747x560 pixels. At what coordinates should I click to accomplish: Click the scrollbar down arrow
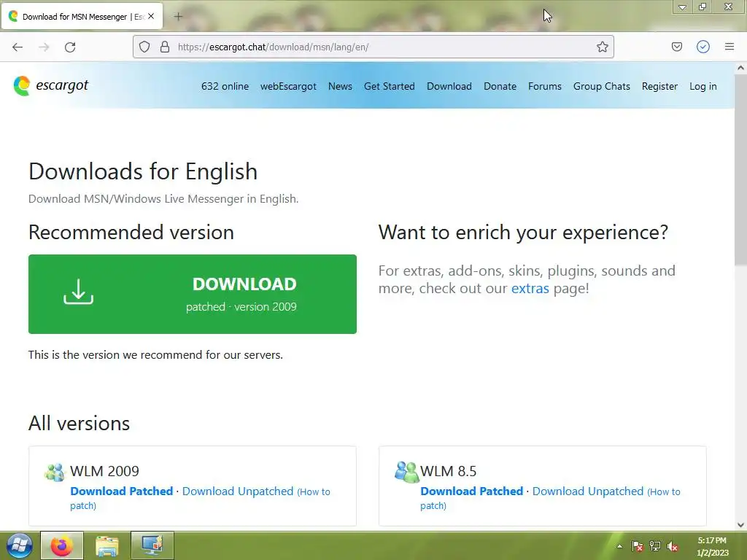tap(740, 525)
